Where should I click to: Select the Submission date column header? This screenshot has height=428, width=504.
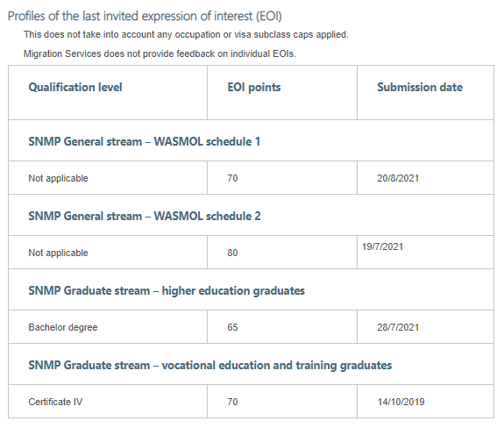(x=426, y=93)
